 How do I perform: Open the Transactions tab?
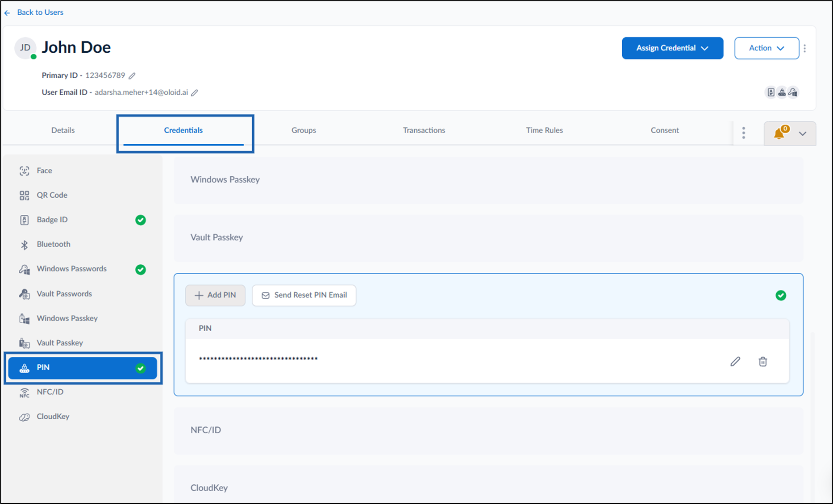(424, 130)
